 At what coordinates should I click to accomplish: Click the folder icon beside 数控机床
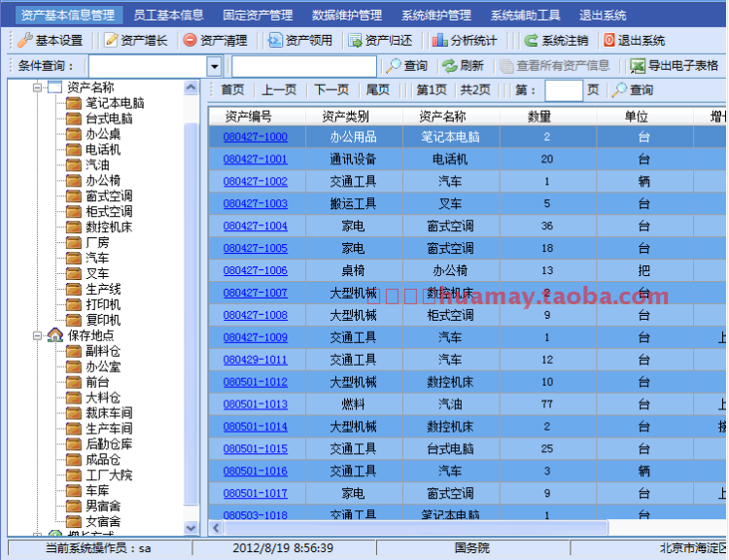pos(74,227)
